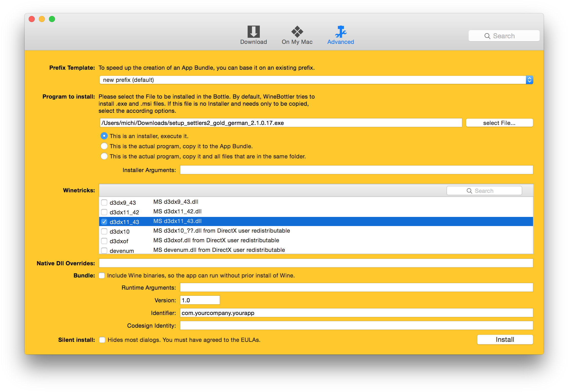
Task: Focus the program file path field
Action: tap(281, 123)
